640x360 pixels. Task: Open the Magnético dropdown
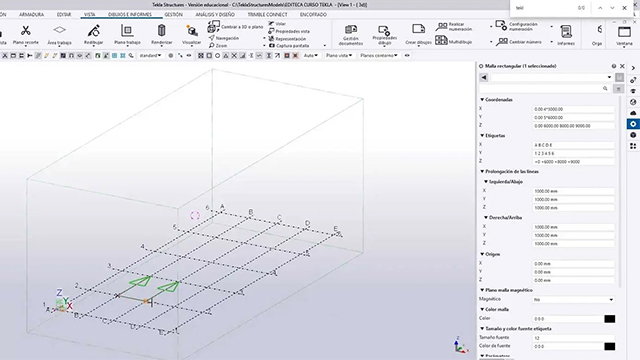pos(573,300)
